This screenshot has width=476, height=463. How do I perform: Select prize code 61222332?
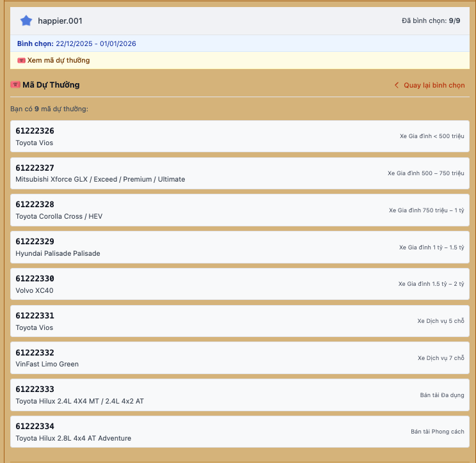pyautogui.click(x=35, y=352)
